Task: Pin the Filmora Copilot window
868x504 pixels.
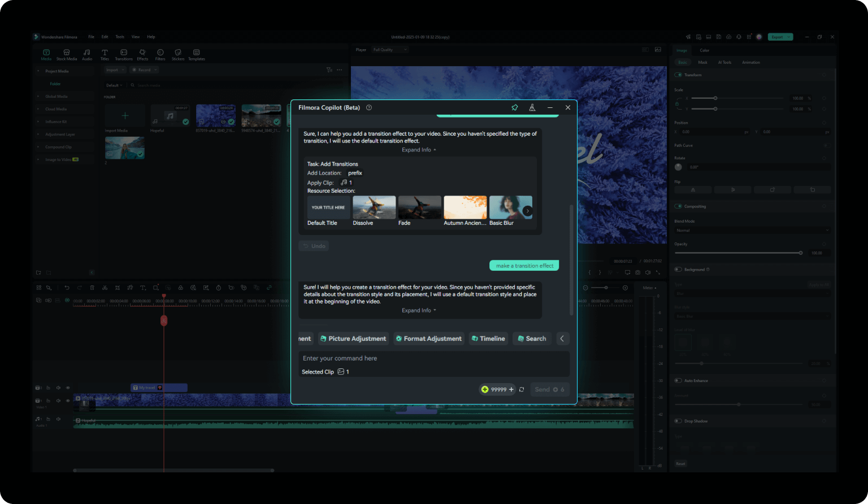Action: [x=514, y=107]
